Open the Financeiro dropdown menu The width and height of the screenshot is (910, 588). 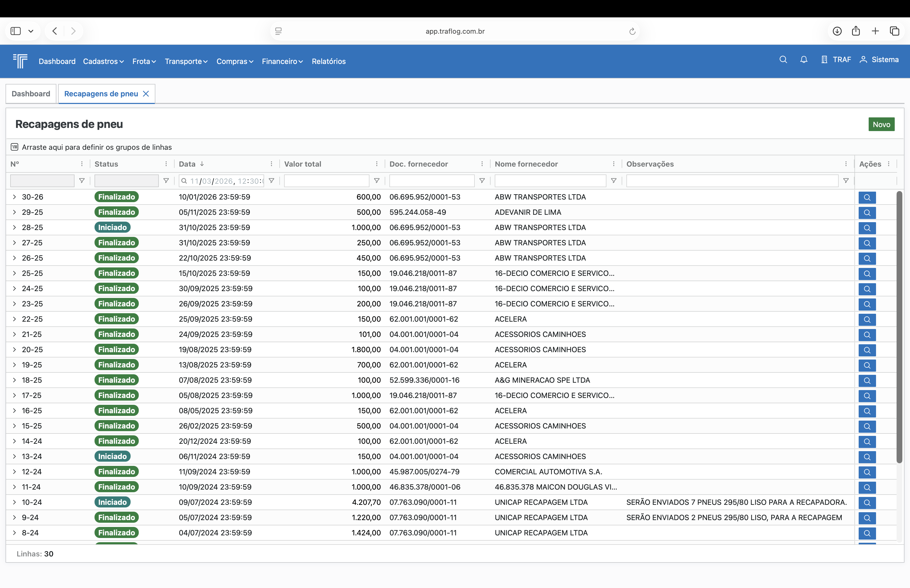click(282, 61)
